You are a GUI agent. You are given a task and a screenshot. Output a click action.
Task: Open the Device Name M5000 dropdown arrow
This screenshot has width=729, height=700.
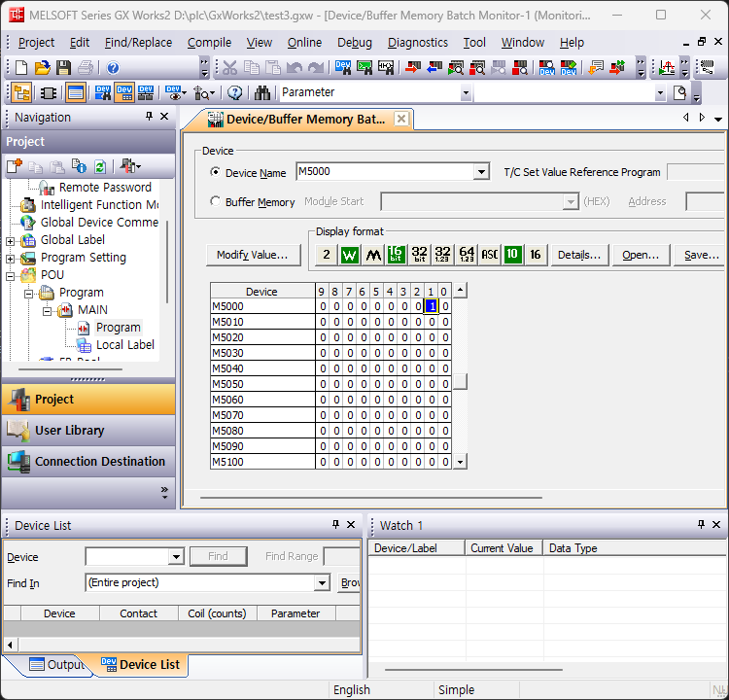click(481, 172)
